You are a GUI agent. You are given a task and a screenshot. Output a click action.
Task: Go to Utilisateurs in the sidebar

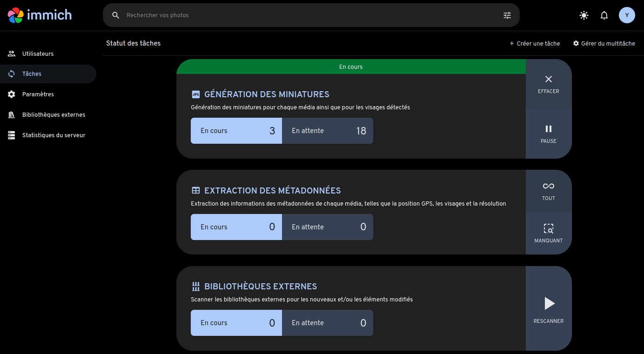point(38,54)
